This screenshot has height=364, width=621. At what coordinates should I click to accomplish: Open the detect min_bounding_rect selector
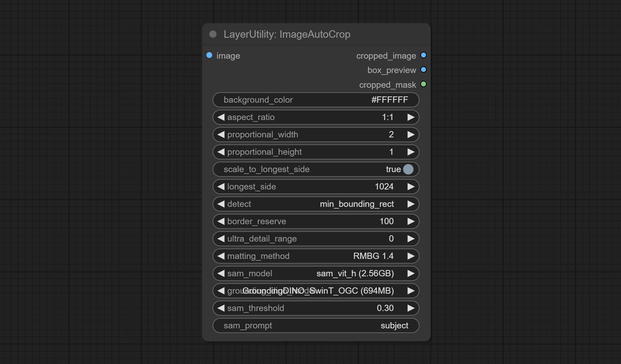(316, 204)
